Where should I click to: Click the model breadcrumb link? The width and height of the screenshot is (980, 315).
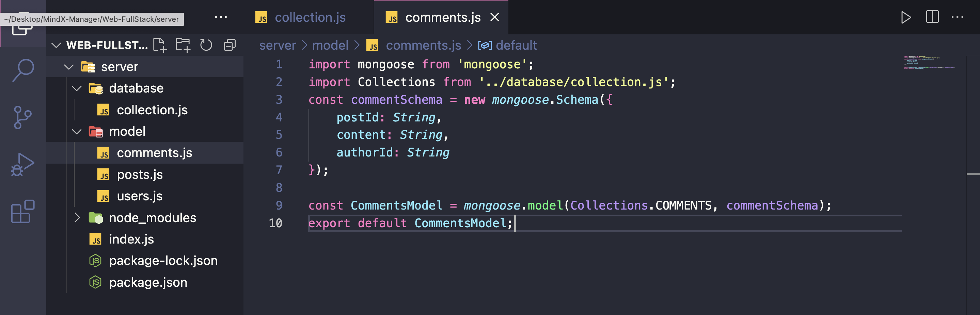click(330, 46)
